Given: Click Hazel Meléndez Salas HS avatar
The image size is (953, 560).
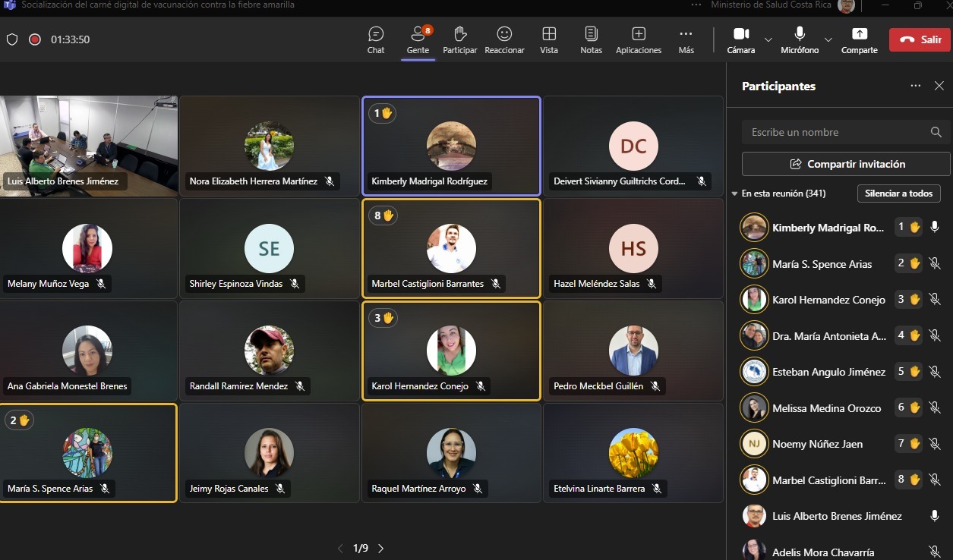Looking at the screenshot, I should (x=633, y=248).
